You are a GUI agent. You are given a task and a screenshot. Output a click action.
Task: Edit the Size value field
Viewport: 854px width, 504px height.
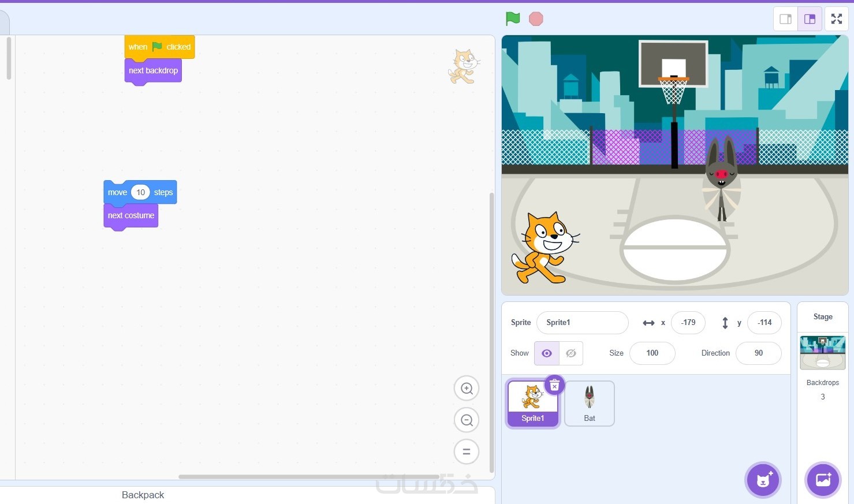click(652, 353)
